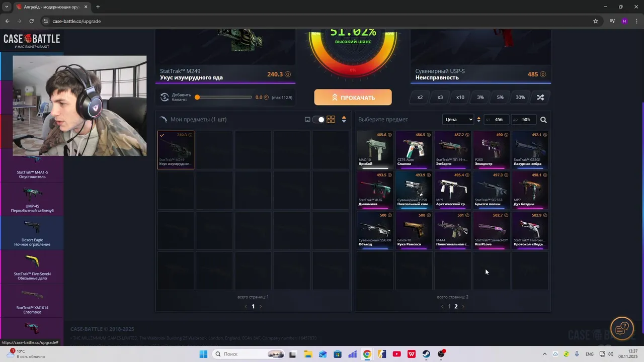The width and height of the screenshot is (644, 362).
Task: Click the ПРОКАЧАТЬ upgrade button
Action: tap(353, 98)
